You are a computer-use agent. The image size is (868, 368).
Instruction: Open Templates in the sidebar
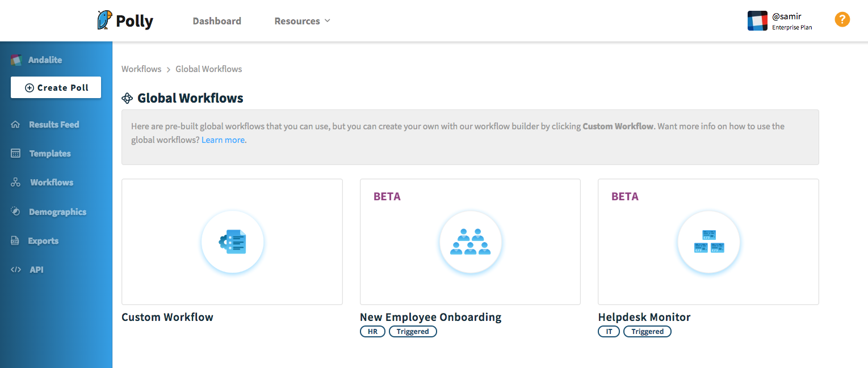(x=50, y=154)
